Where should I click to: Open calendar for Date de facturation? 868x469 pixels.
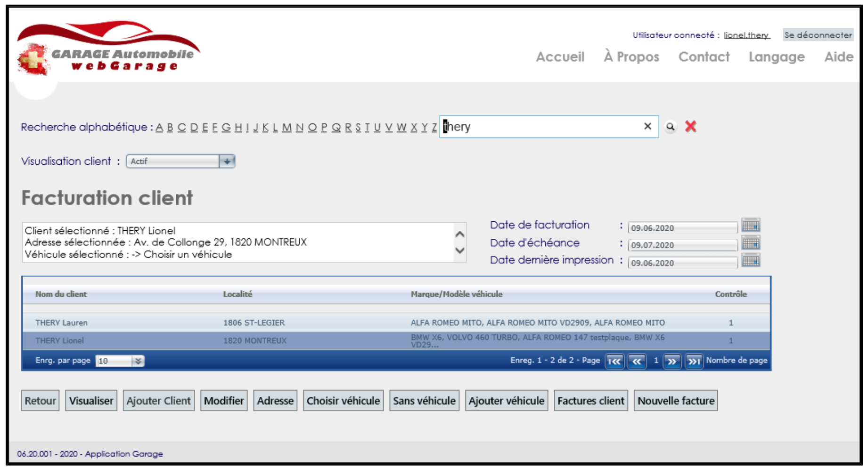click(750, 226)
